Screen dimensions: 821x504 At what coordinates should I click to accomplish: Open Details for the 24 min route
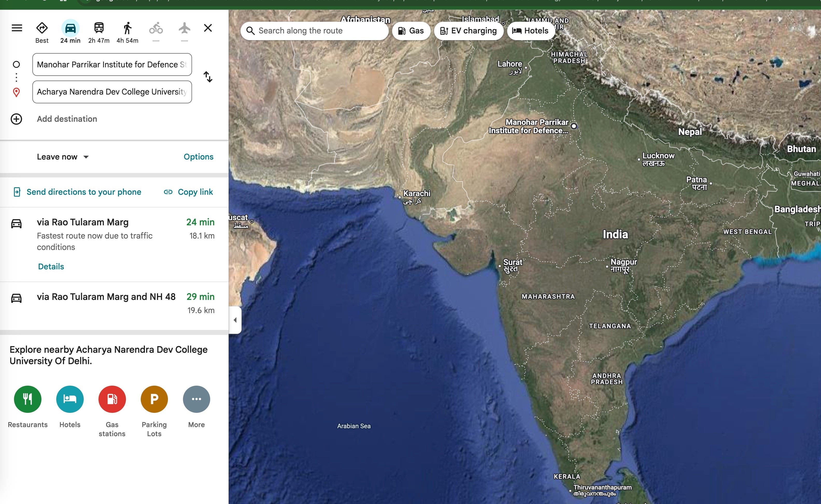(x=51, y=266)
